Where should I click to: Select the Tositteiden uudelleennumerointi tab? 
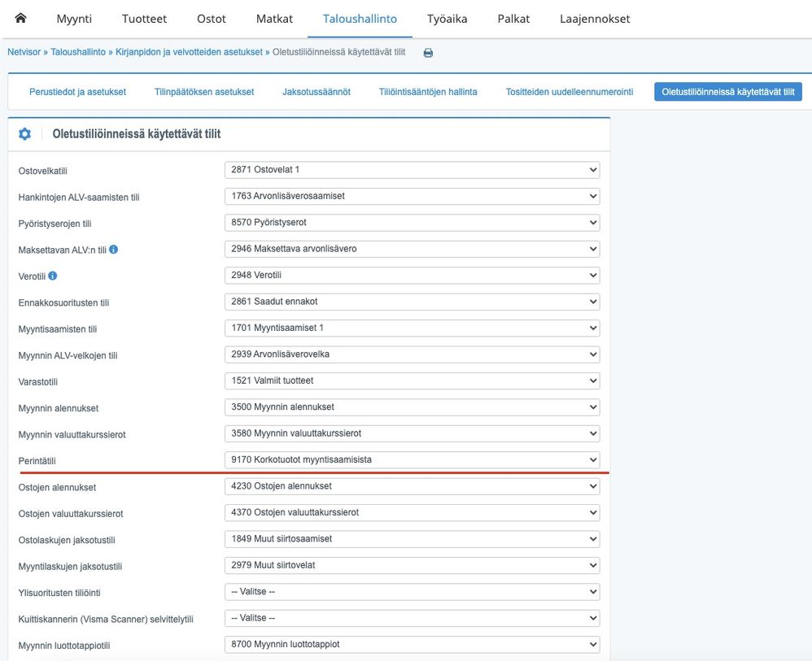[x=570, y=92]
